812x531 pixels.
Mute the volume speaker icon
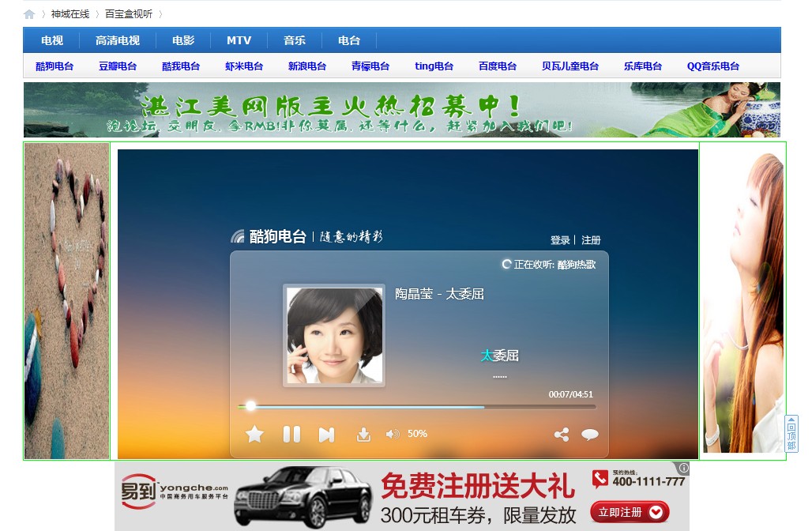pyautogui.click(x=393, y=434)
